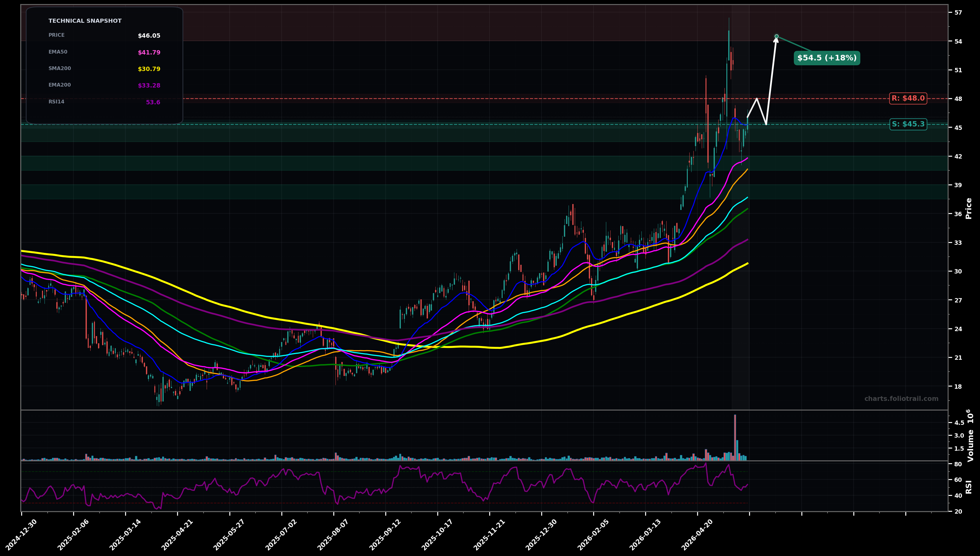Viewport: 980px width, 556px height.
Task: Click the 2025-03-14 date axis label
Action: (x=125, y=535)
